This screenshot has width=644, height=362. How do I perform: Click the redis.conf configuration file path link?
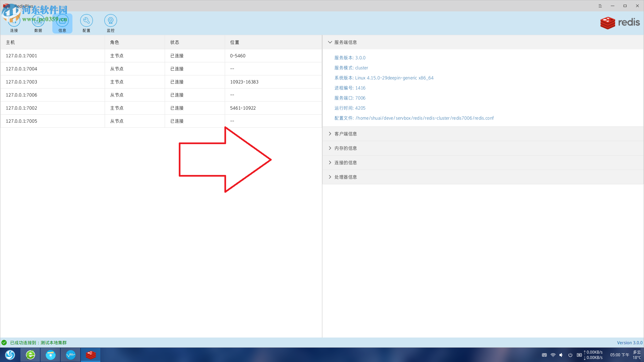point(424,118)
